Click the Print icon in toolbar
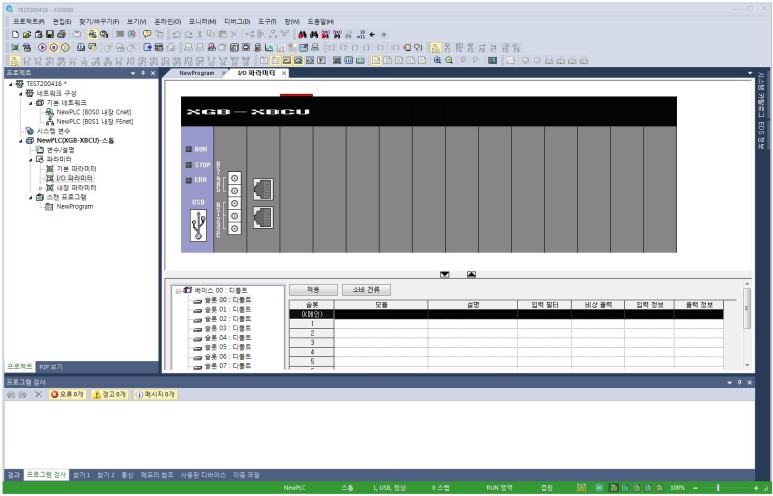773x496 pixels. 62,35
